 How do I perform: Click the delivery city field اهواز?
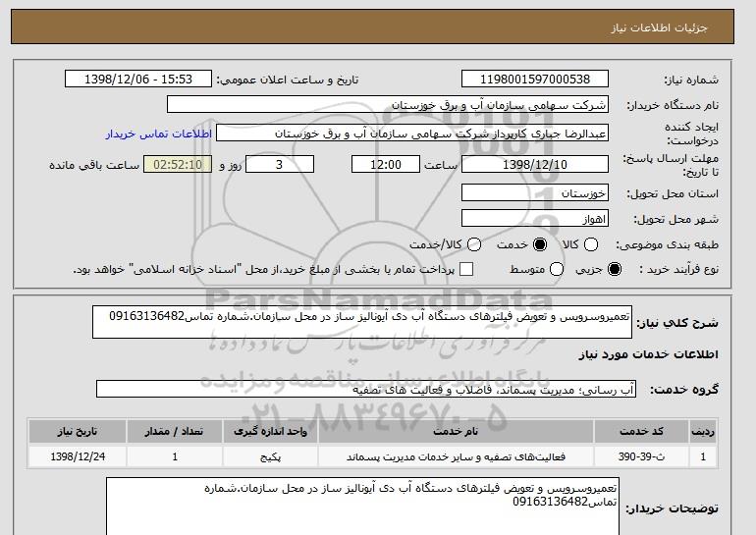pyautogui.click(x=535, y=218)
